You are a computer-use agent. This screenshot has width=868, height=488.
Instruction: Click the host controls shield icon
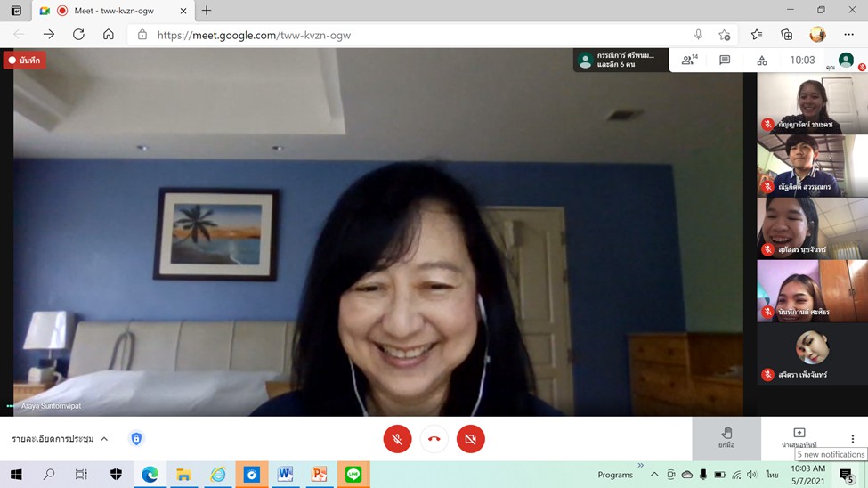click(x=136, y=439)
